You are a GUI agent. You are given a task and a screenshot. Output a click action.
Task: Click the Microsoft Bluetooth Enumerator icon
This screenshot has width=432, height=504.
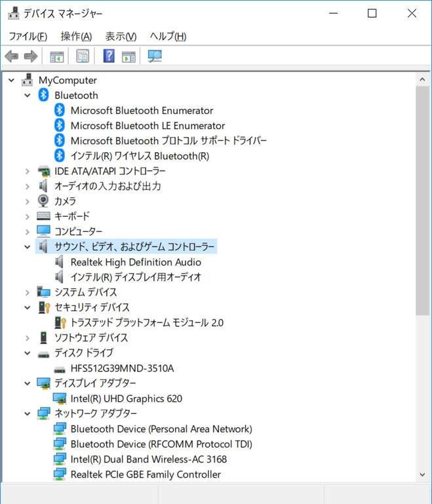pyautogui.click(x=60, y=110)
